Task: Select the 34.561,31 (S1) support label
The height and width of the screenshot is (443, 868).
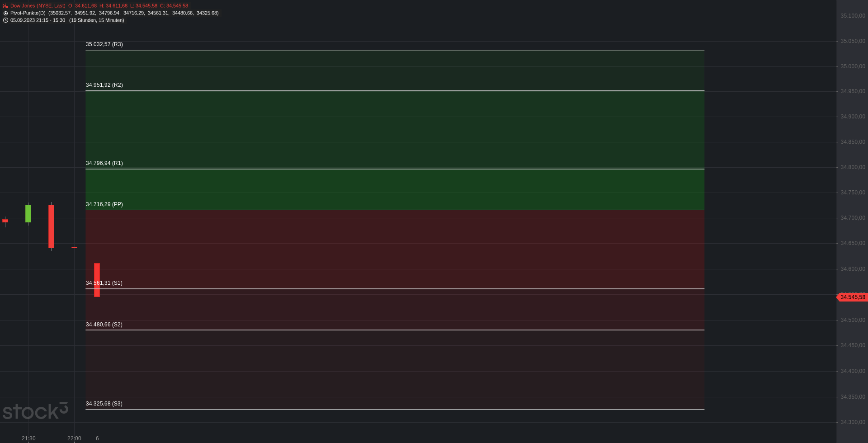Action: point(104,283)
